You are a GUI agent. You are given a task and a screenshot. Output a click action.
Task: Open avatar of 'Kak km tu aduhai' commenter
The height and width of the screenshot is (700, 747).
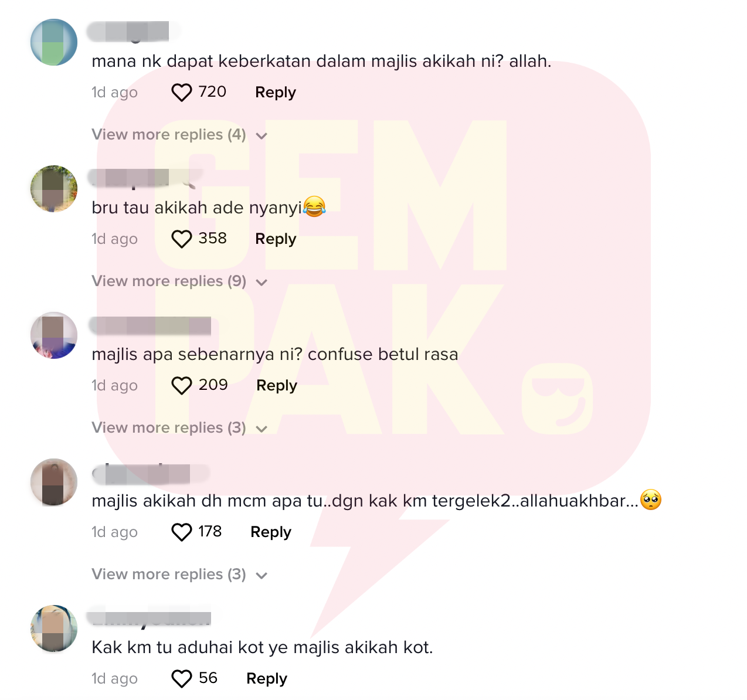[x=54, y=628]
